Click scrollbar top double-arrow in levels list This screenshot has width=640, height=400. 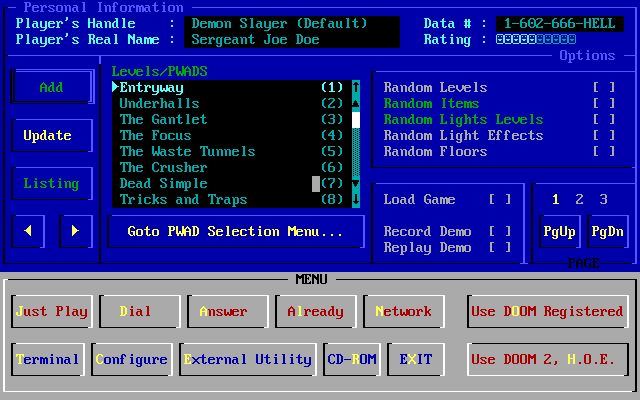356,87
